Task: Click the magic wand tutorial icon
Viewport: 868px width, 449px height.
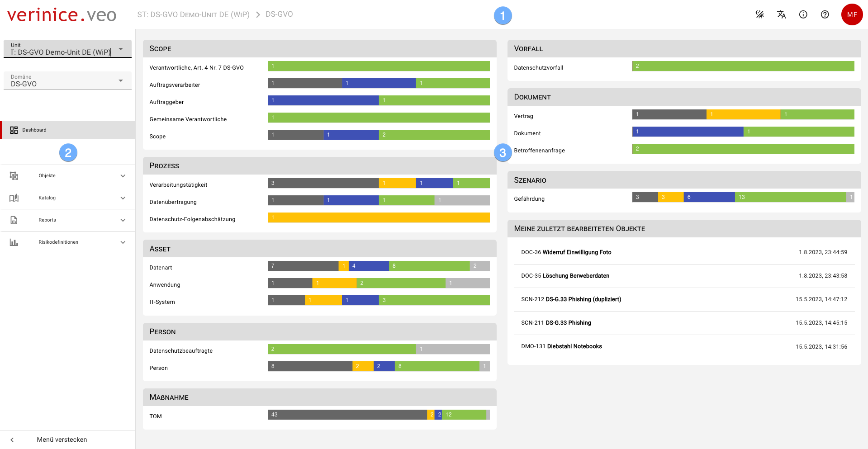Action: (x=759, y=14)
